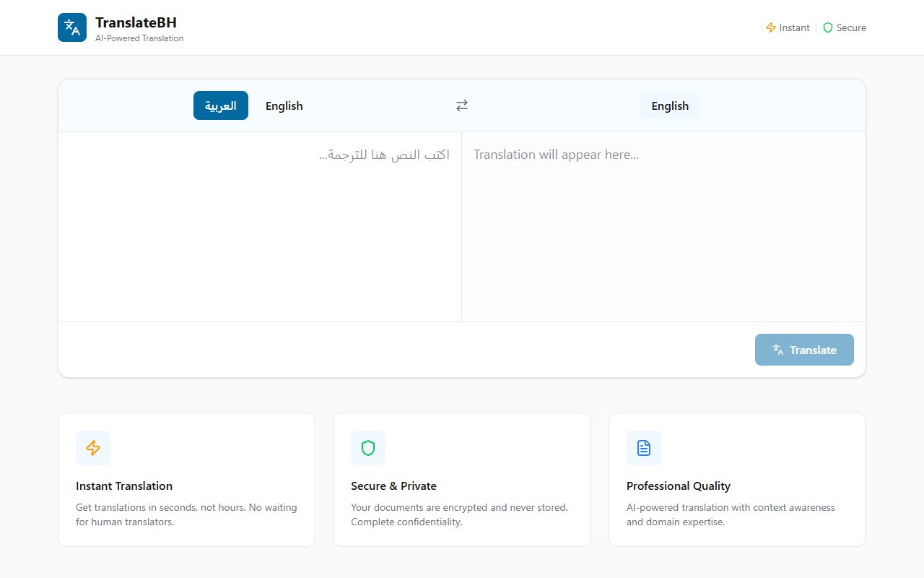Click the Secure & Private card heading
This screenshot has height=578, width=924.
tap(393, 486)
